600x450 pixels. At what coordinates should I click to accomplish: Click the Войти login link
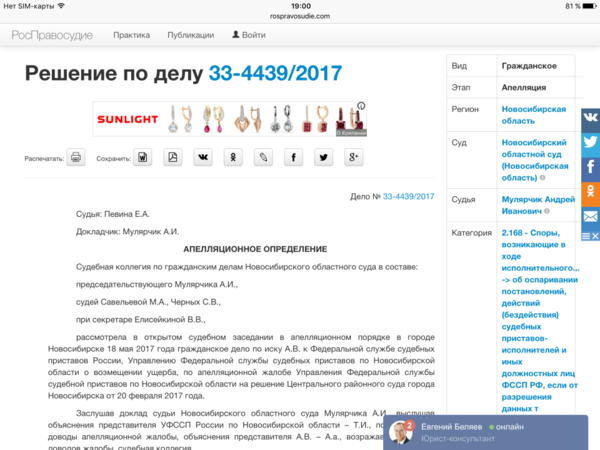pyautogui.click(x=249, y=35)
